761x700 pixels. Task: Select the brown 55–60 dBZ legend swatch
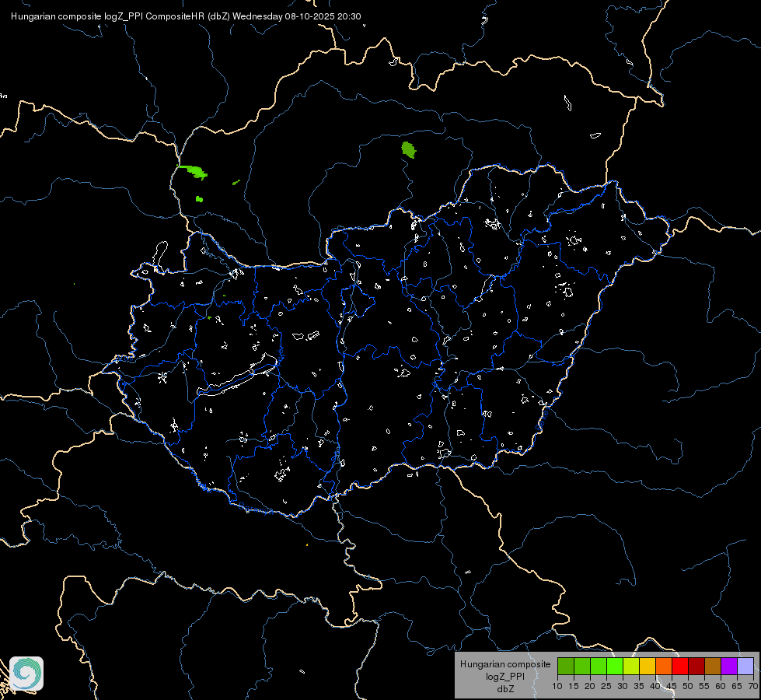point(713,666)
